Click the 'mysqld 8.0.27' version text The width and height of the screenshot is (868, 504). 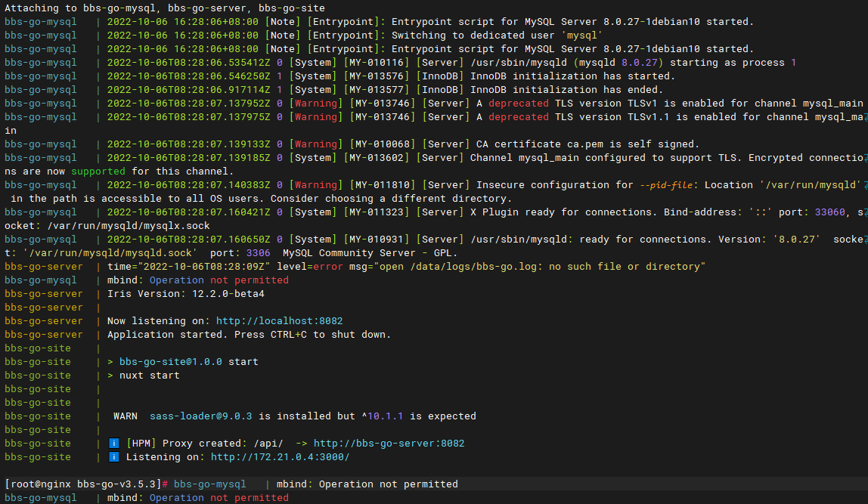point(618,63)
